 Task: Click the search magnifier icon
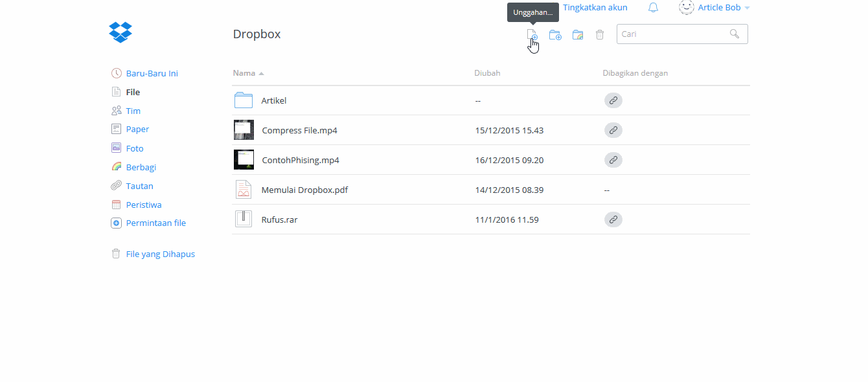click(735, 34)
